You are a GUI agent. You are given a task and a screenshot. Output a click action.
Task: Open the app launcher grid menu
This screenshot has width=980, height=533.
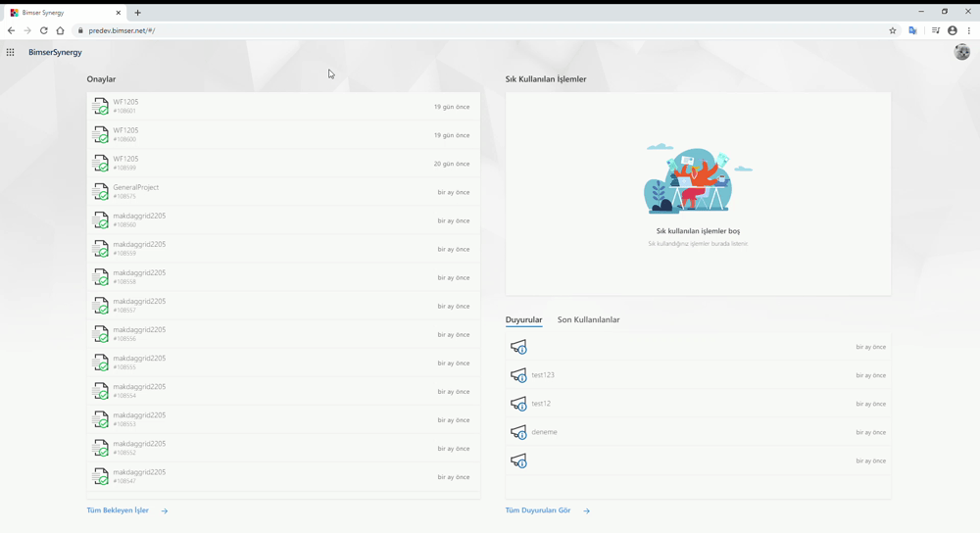(x=10, y=52)
